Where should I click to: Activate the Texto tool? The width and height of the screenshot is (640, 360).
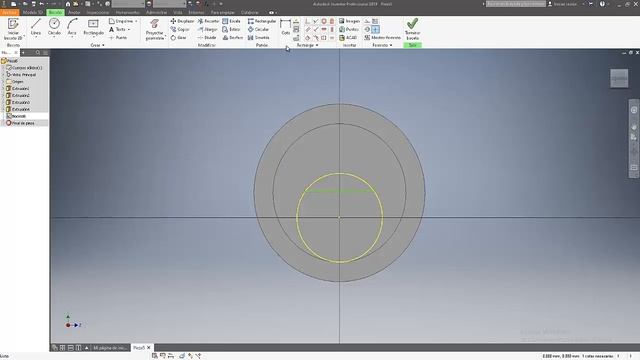point(117,29)
